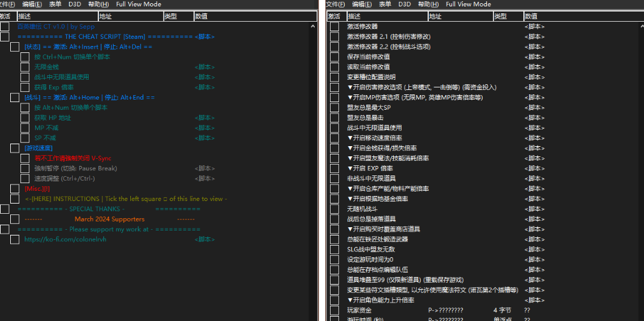Tick the 激活修改器 checkbox
Image resolution: width=644 pixels, height=321 pixels.
coord(334,27)
